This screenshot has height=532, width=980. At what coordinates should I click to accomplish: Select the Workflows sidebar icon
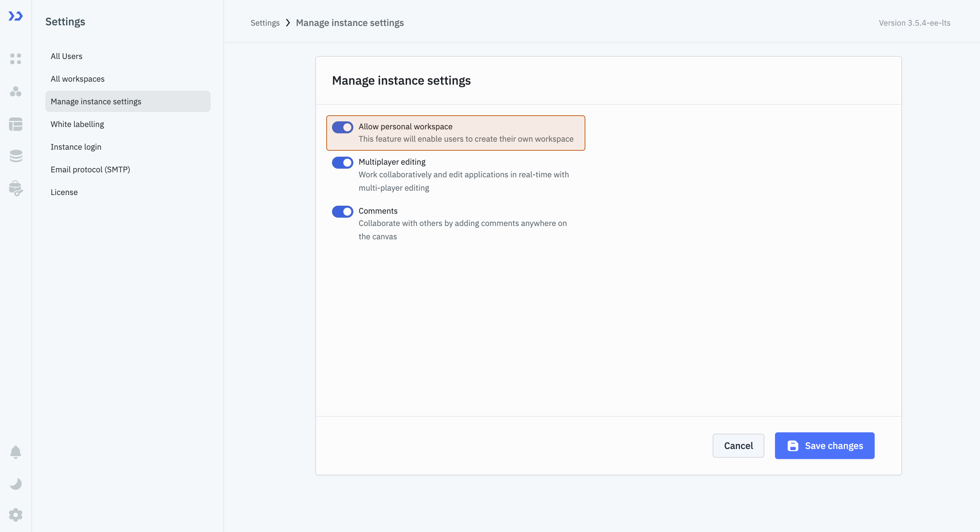click(16, 92)
